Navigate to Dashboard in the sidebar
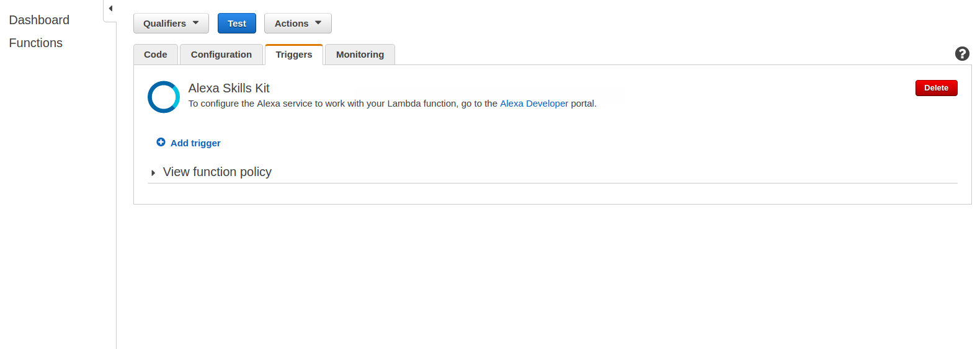The image size is (980, 349). pos(39,20)
